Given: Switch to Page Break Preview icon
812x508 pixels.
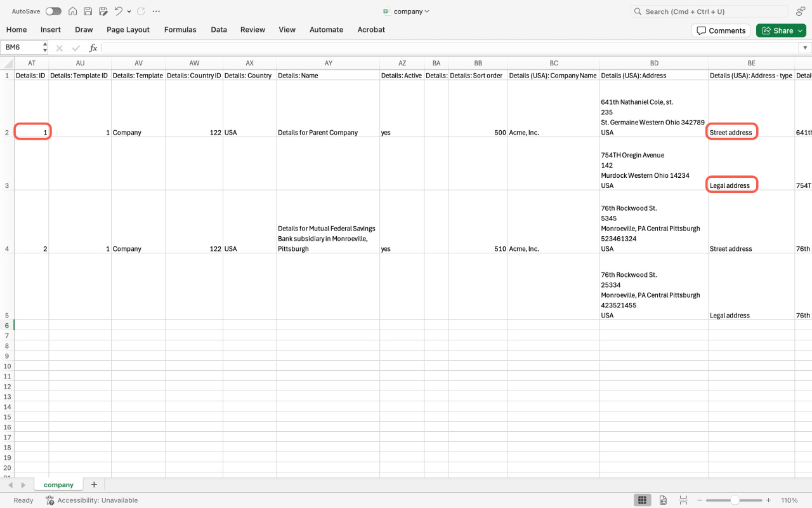Looking at the screenshot, I should (682, 500).
